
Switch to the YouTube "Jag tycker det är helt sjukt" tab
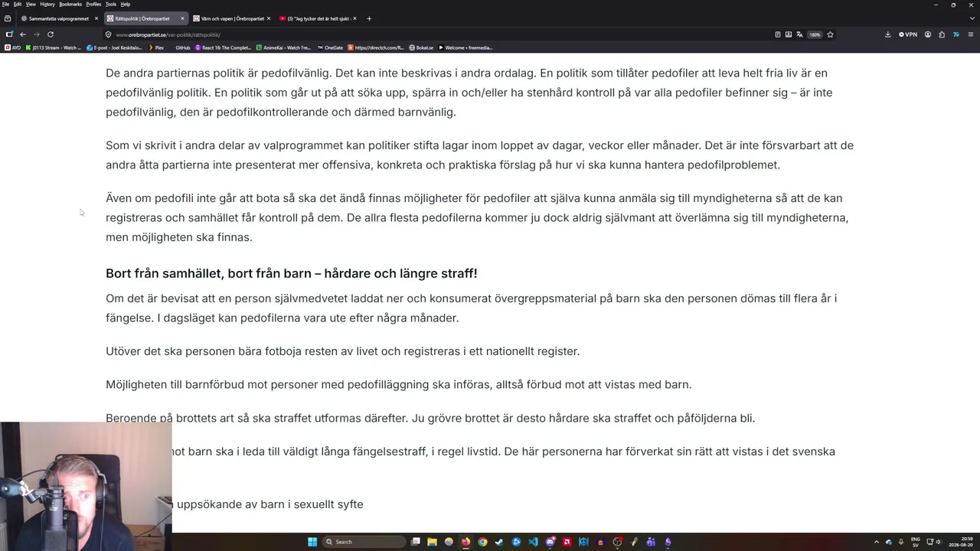pyautogui.click(x=316, y=18)
